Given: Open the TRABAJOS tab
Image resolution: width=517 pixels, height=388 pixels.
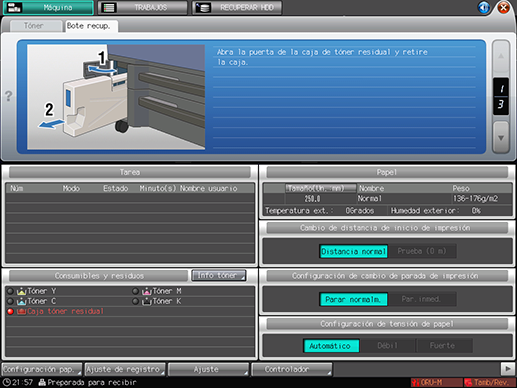Looking at the screenshot, I should (x=142, y=8).
